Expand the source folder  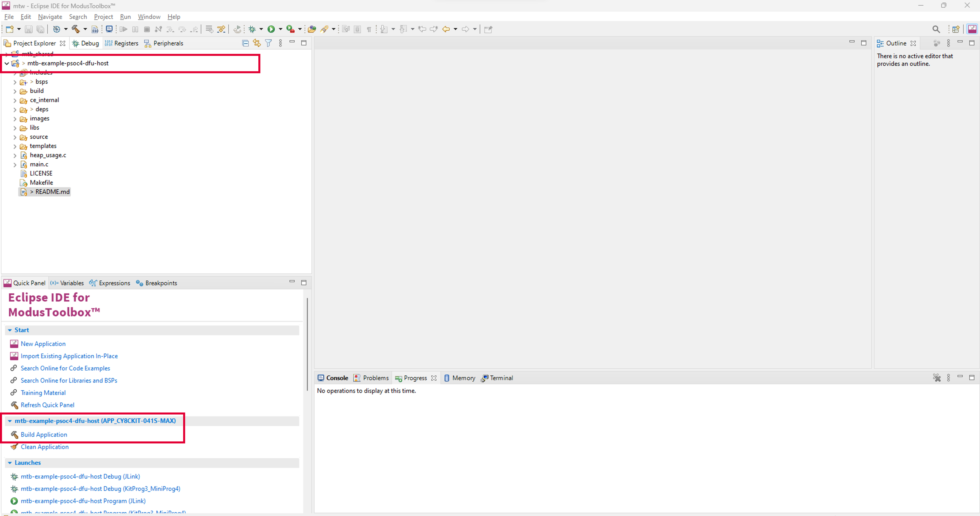pos(14,136)
